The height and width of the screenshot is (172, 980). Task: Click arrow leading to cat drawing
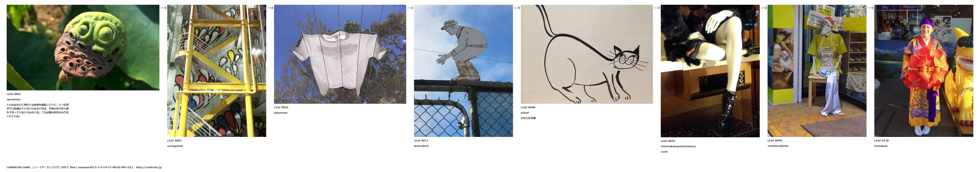pyautogui.click(x=517, y=8)
